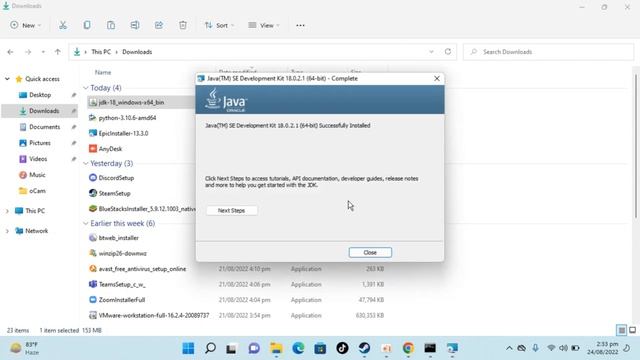Collapse the Earlier this week (6) group
The width and height of the screenshot is (640, 360).
(85, 223)
